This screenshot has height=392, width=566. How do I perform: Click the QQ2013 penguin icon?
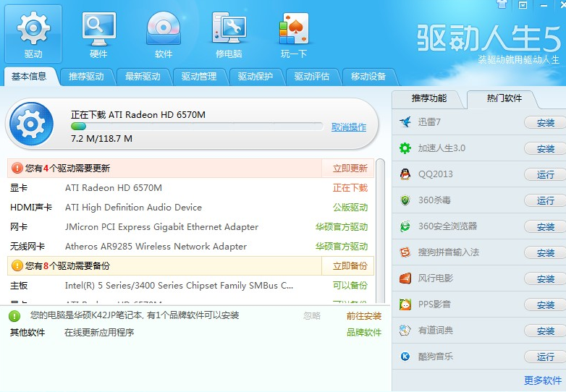405,174
